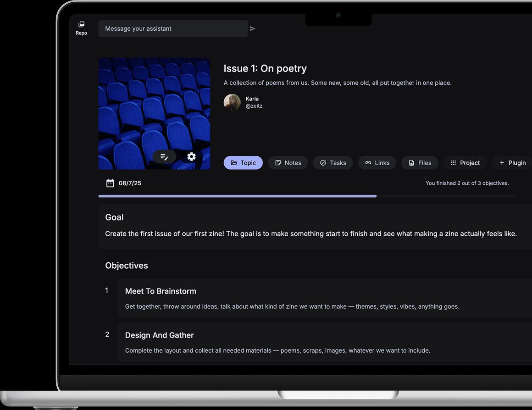
Task: Click Karla's avatar photo
Action: coord(232,102)
